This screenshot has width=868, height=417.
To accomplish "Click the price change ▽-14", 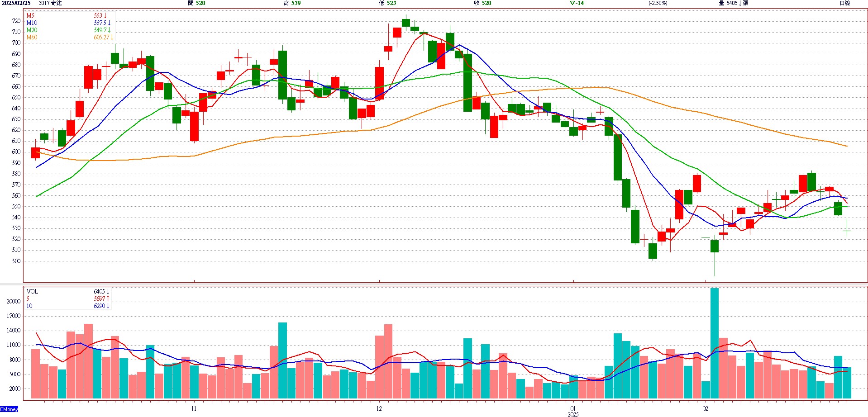I will (577, 3).
